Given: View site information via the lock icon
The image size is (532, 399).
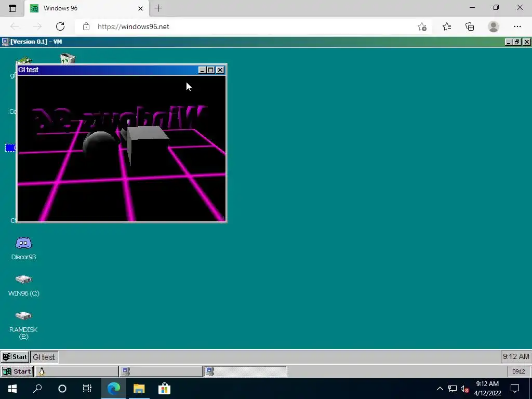Looking at the screenshot, I should click(x=86, y=26).
